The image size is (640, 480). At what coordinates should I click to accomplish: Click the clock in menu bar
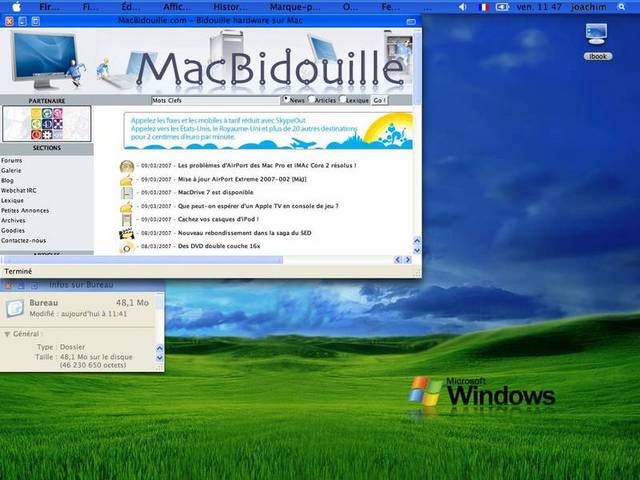(539, 7)
